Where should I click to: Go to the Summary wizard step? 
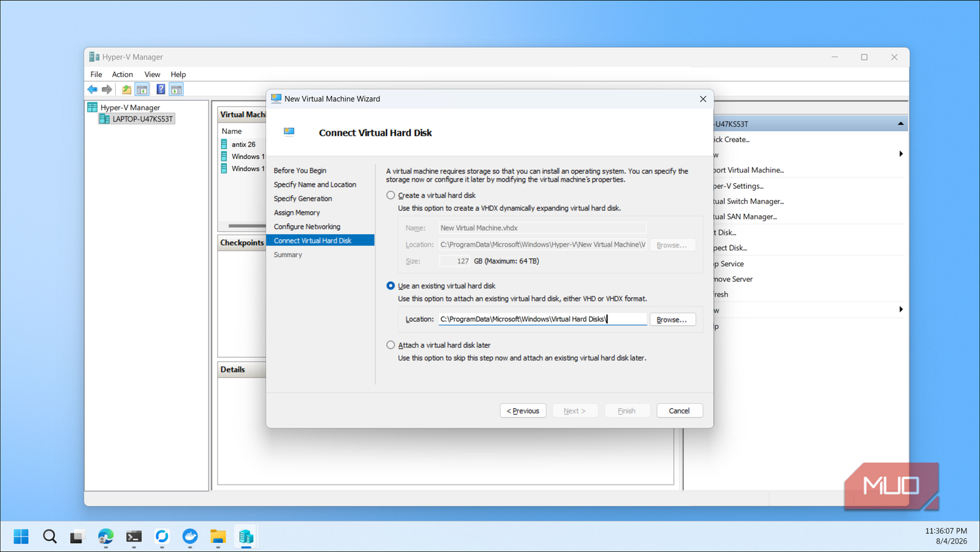coord(288,255)
